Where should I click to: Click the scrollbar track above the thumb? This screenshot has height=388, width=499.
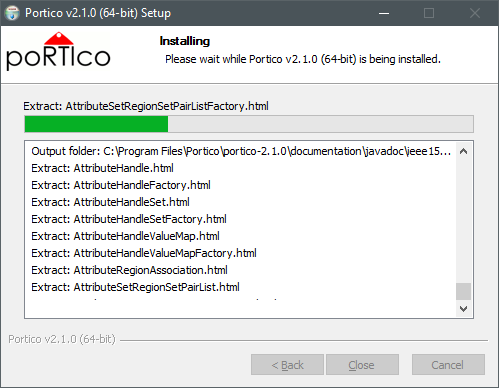tap(463, 221)
